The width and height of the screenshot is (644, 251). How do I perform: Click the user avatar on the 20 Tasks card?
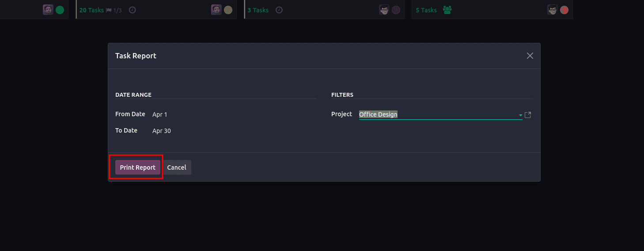[x=216, y=10]
